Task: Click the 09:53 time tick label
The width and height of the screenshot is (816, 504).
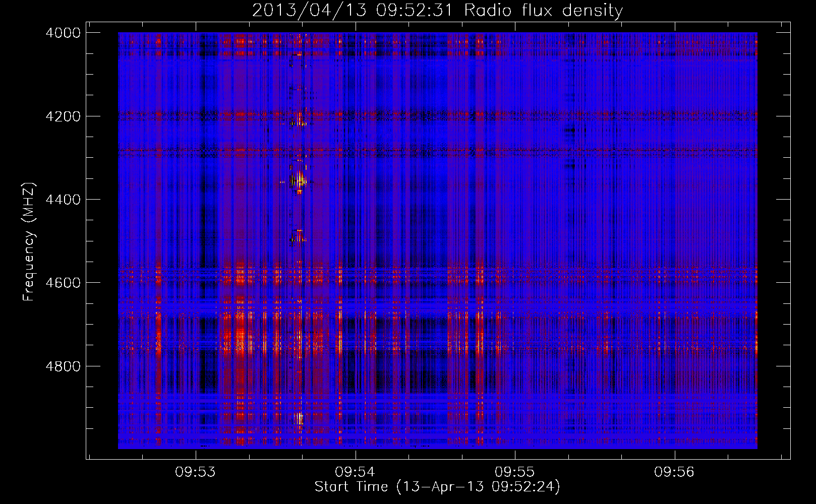Action: (195, 472)
